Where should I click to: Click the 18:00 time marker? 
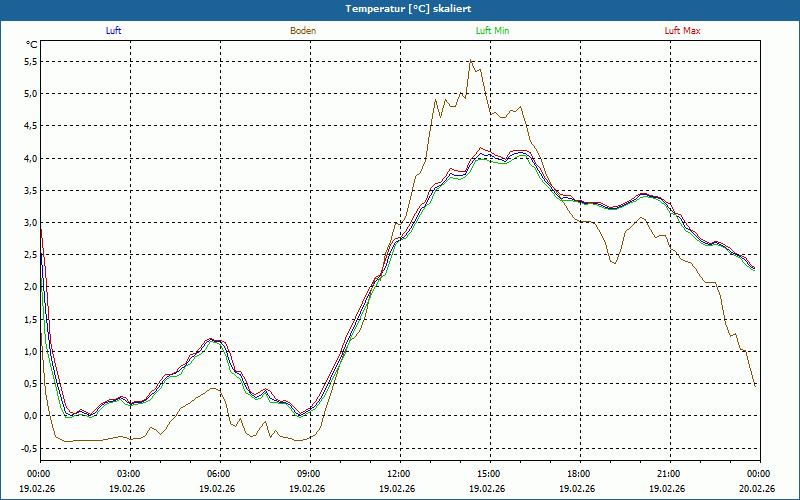tap(579, 474)
